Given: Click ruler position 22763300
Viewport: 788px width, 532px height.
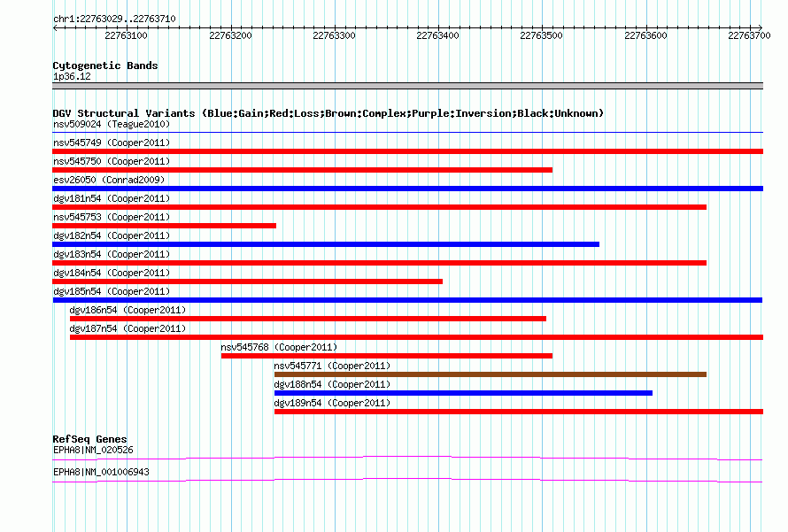Looking at the screenshot, I should point(334,35).
